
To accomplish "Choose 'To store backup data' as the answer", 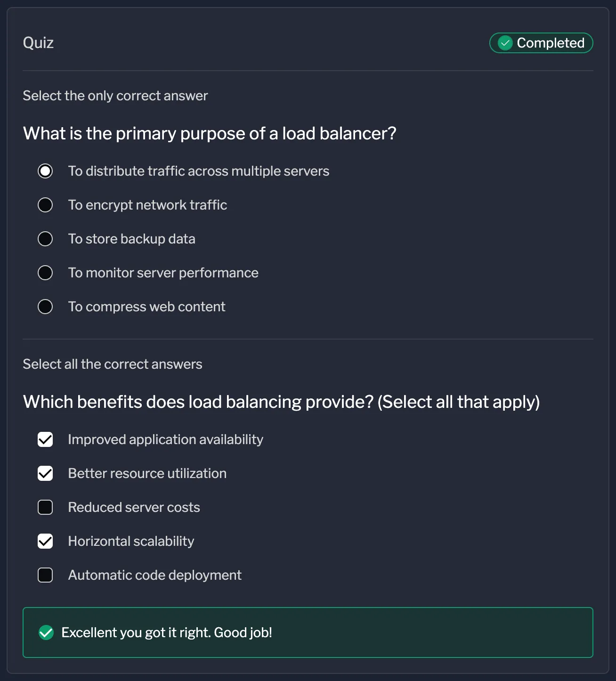I will tap(45, 239).
